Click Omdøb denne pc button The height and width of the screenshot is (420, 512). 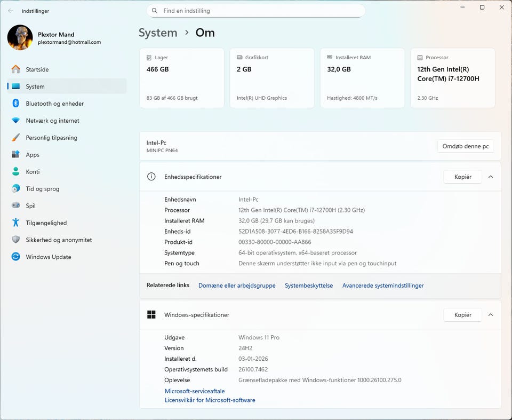tap(465, 146)
